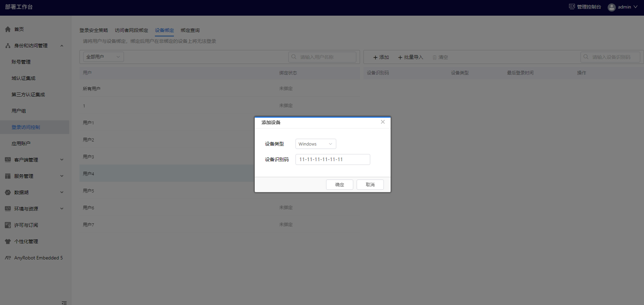This screenshot has height=305, width=644.
Task: Click the search icon in device code box
Action: click(586, 57)
